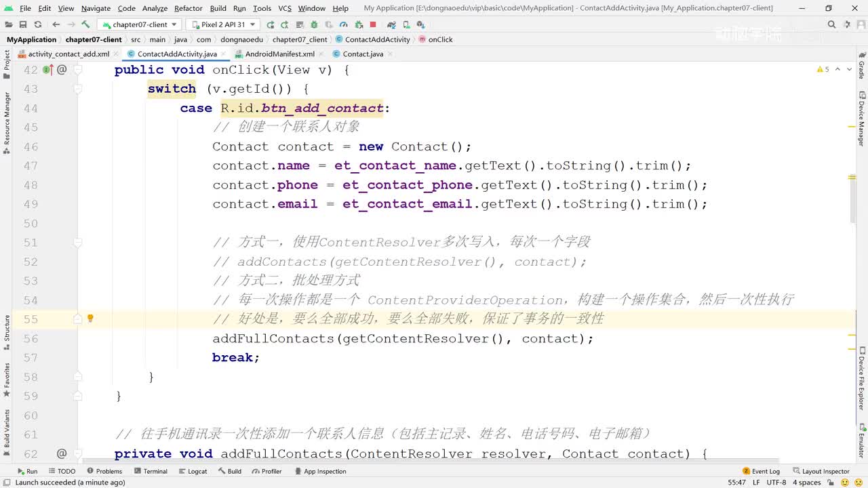The width and height of the screenshot is (868, 488).
Task: Collapse the switch block fold at line 43
Action: pos(78,88)
